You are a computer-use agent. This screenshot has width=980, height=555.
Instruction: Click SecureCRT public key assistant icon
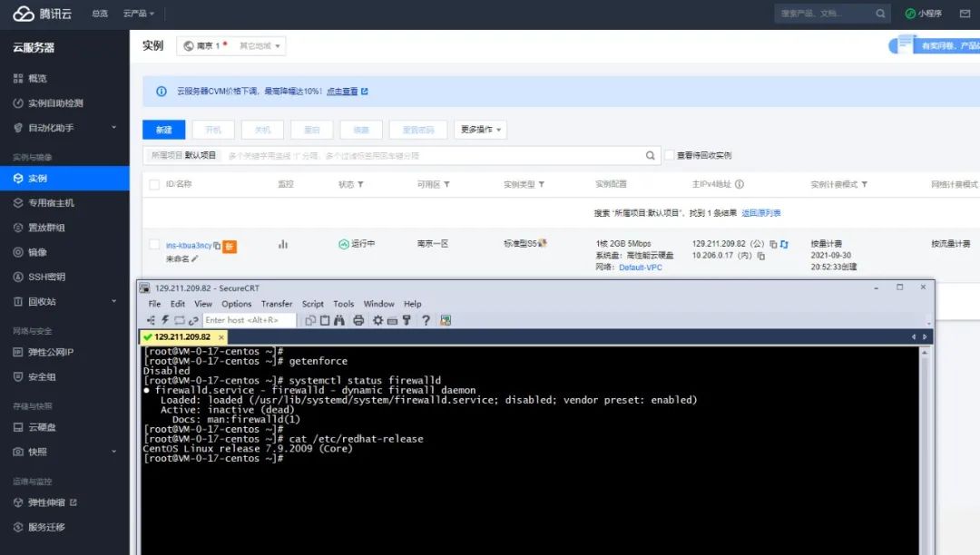(407, 320)
